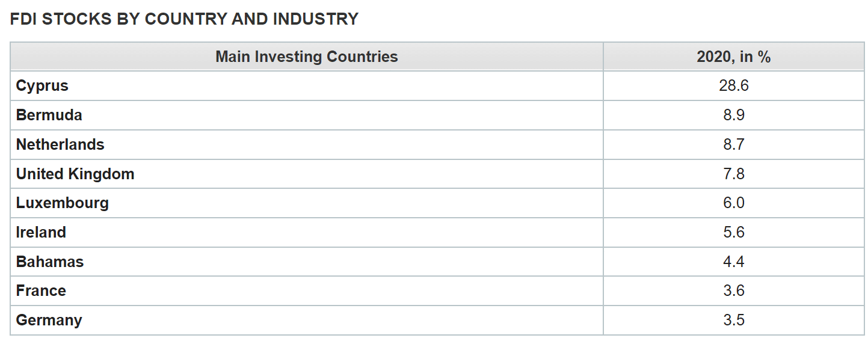Select the Luxembourg country cell

(63, 203)
